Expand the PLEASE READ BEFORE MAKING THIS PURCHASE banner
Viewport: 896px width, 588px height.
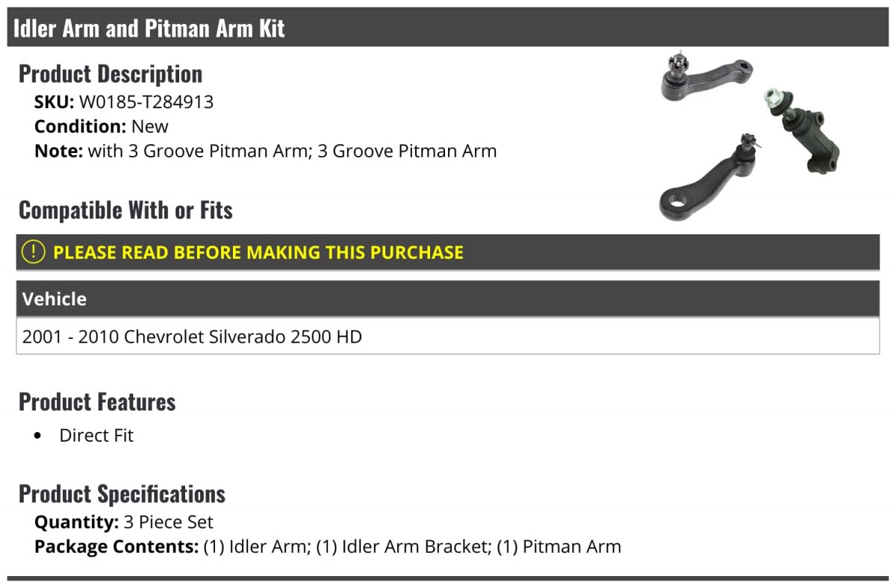[x=448, y=252]
